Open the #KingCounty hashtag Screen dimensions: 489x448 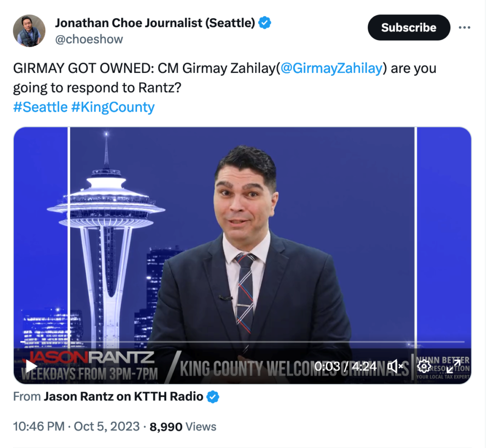(113, 107)
